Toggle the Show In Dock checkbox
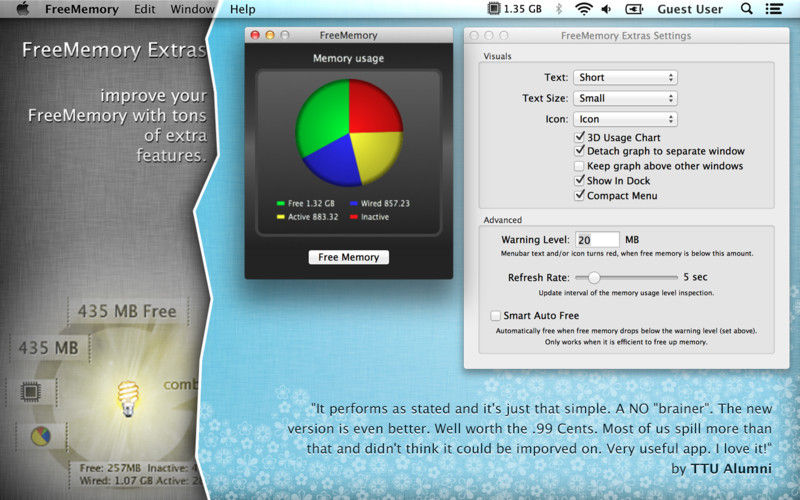800x500 pixels. point(579,180)
